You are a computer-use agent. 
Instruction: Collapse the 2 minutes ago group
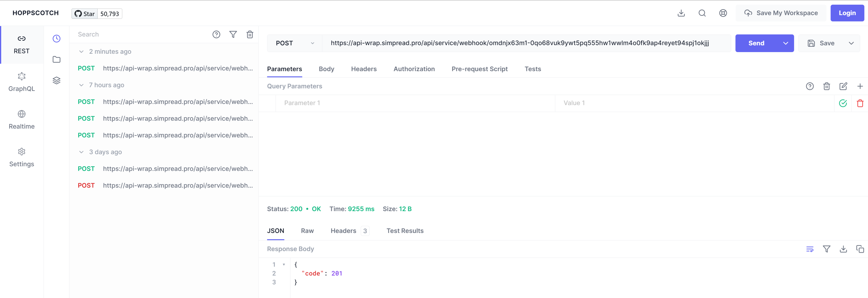point(81,52)
